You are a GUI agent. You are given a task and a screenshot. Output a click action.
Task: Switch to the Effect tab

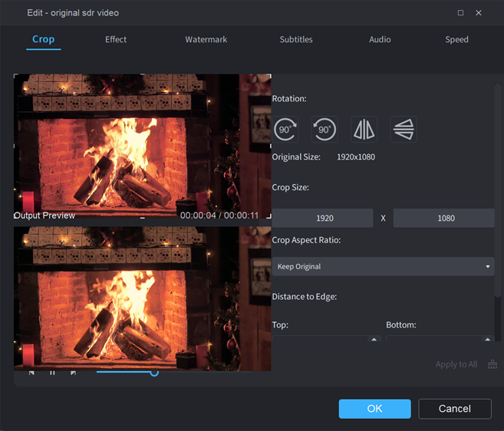pyautogui.click(x=116, y=39)
